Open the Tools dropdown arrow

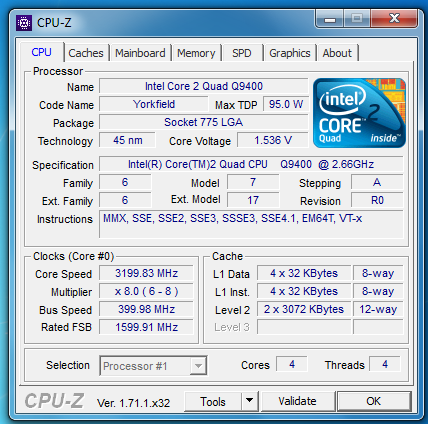[x=250, y=401]
